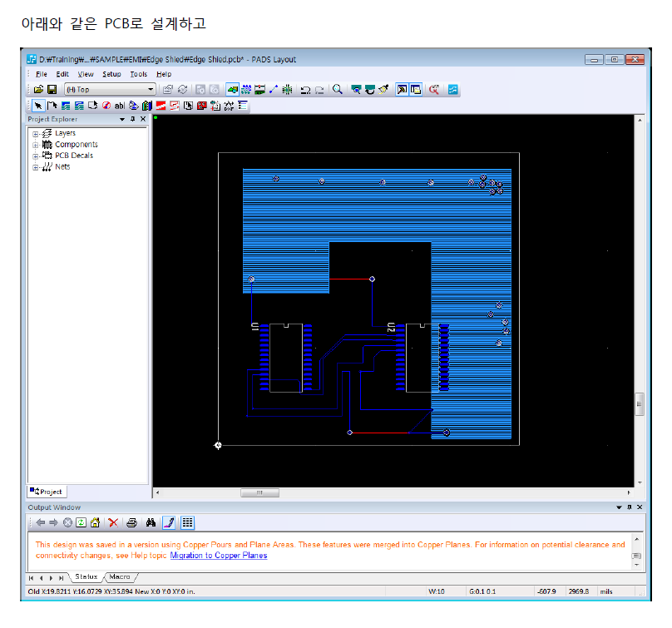Click the home icon in Output Window toolbar
This screenshot has width=672, height=628.
[x=96, y=522]
